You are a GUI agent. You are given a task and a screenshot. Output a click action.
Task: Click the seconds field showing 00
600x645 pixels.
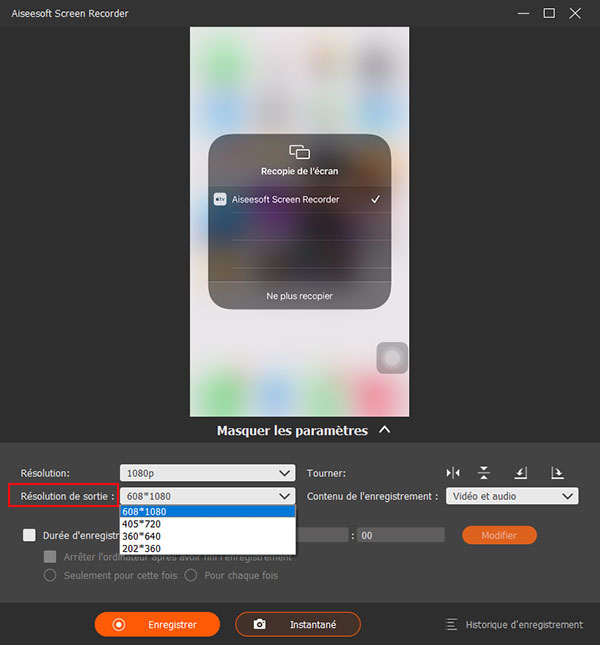[x=400, y=535]
